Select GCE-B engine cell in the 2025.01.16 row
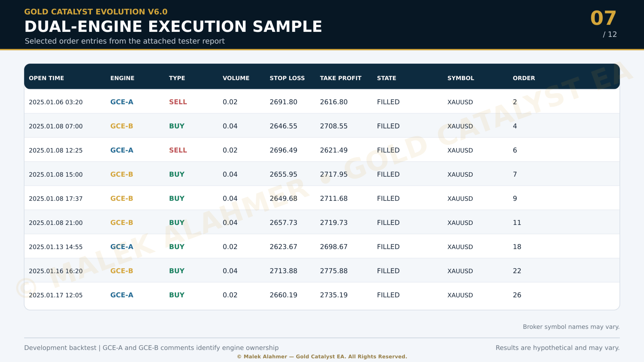 coord(122,271)
